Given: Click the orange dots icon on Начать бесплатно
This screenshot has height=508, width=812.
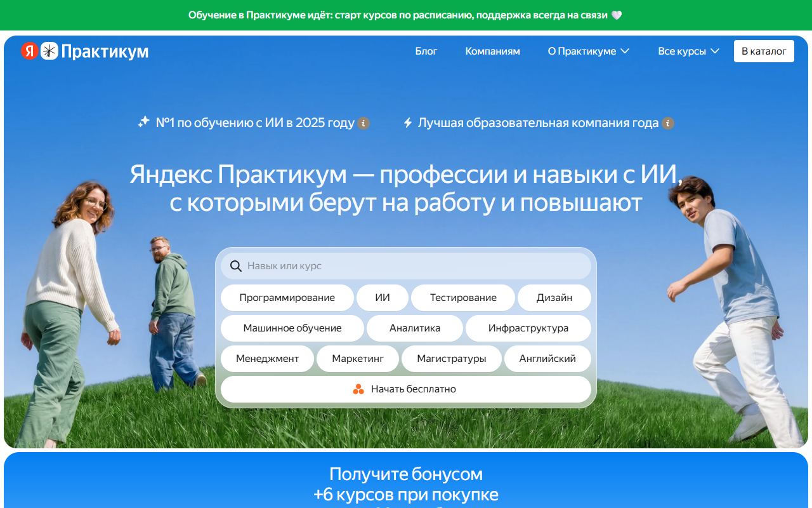Looking at the screenshot, I should [358, 389].
